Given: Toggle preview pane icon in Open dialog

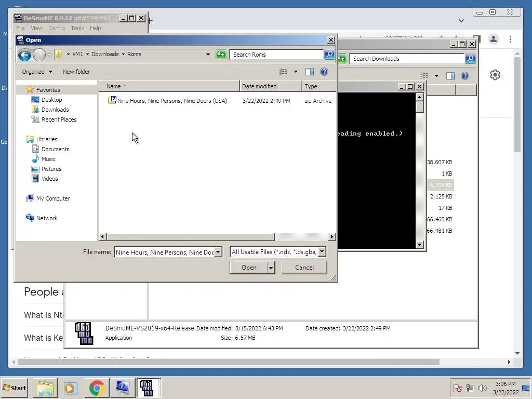Looking at the screenshot, I should pos(310,72).
